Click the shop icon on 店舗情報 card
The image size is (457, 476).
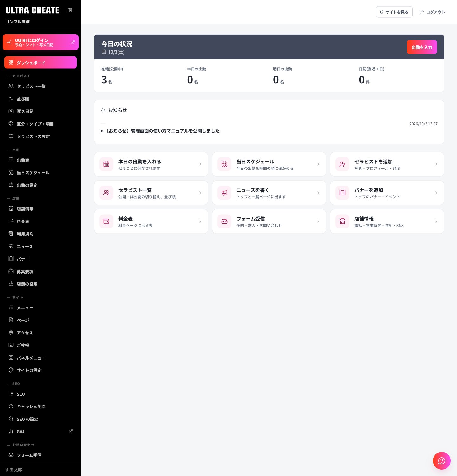[342, 221]
